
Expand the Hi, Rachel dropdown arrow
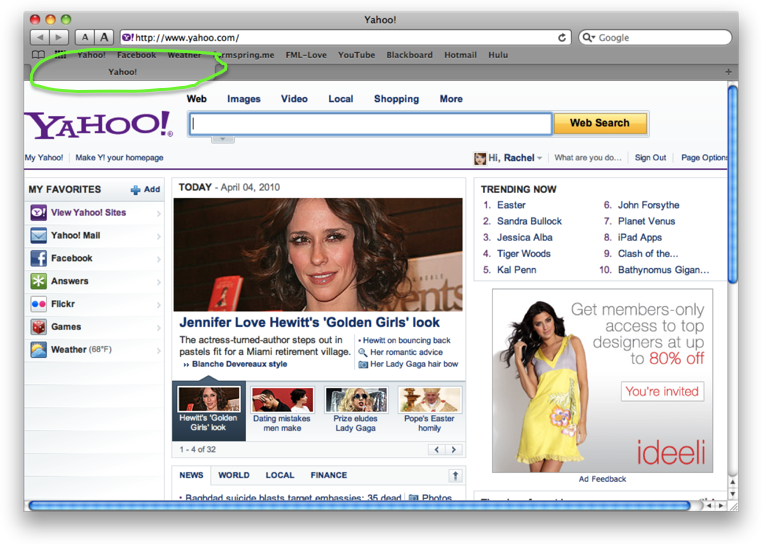[x=539, y=158]
